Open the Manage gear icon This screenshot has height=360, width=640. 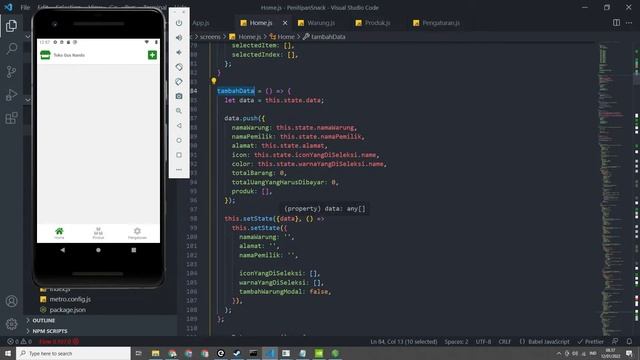coord(11,324)
